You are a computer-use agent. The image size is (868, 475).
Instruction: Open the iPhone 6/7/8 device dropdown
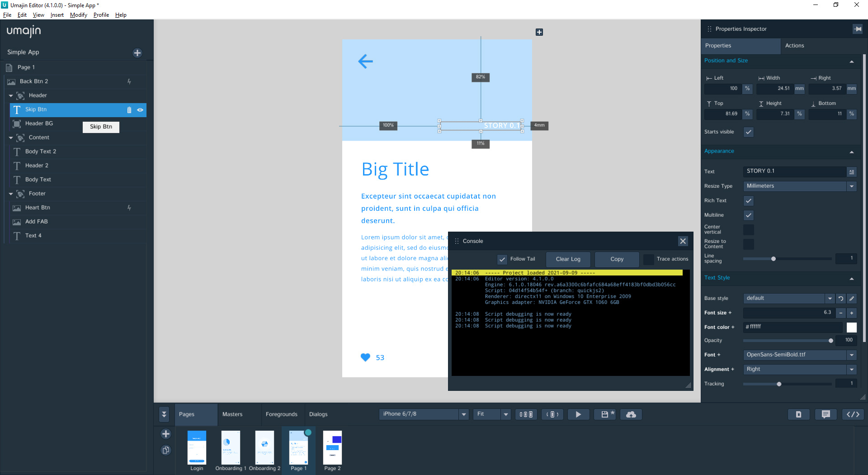click(463, 414)
